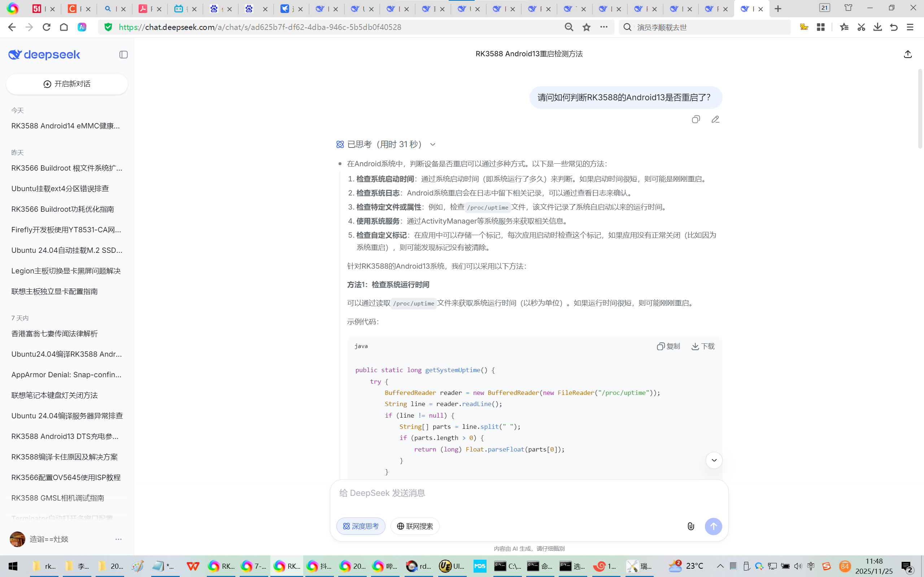Toggle 联网搜索 web search mode
Image resolution: width=924 pixels, height=577 pixels.
pos(415,526)
